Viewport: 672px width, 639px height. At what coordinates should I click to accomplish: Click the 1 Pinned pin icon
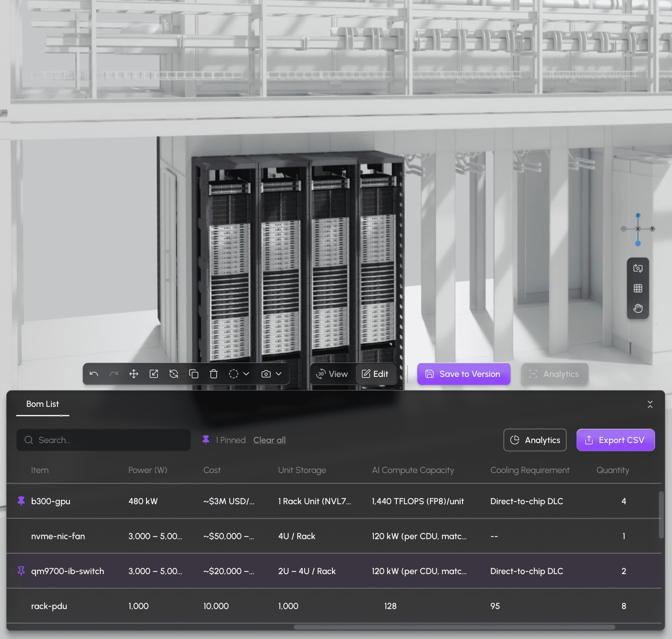(x=206, y=440)
